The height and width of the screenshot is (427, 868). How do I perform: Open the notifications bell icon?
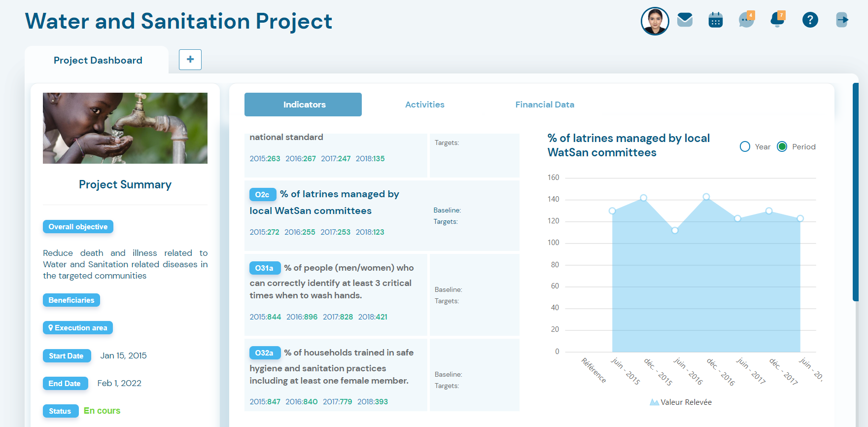pyautogui.click(x=778, y=19)
